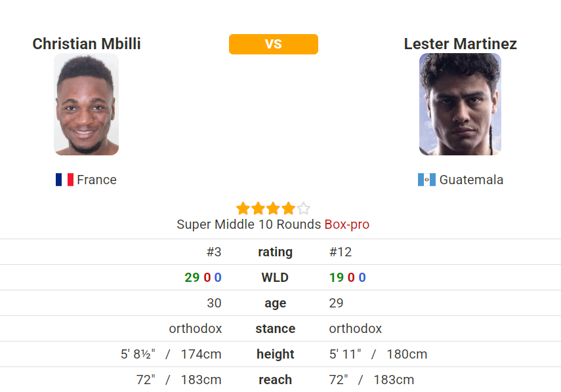Screen dimensions: 561x392
Task: Click Mbilli's #3 rating value
Action: point(214,252)
